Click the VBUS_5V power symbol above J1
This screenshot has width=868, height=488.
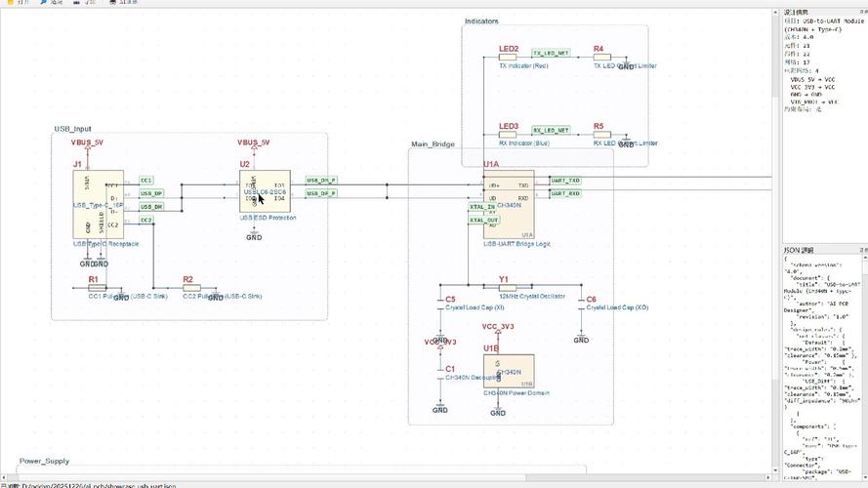coord(87,145)
